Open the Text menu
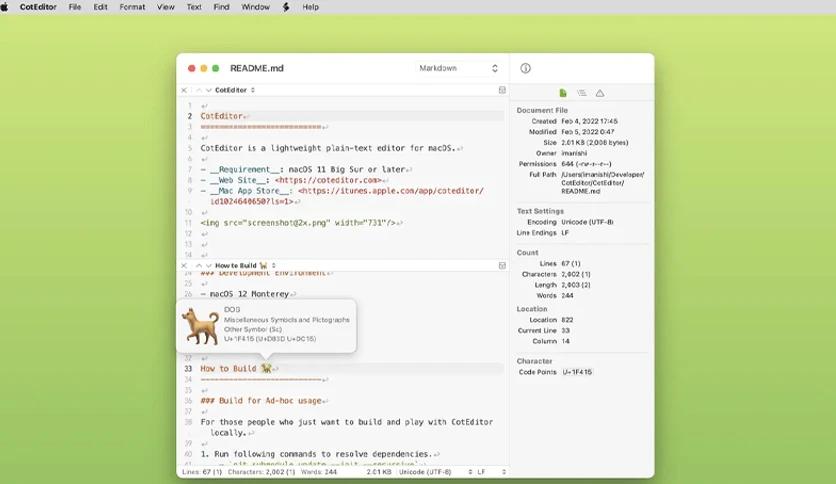This screenshot has height=484, width=836. click(194, 7)
